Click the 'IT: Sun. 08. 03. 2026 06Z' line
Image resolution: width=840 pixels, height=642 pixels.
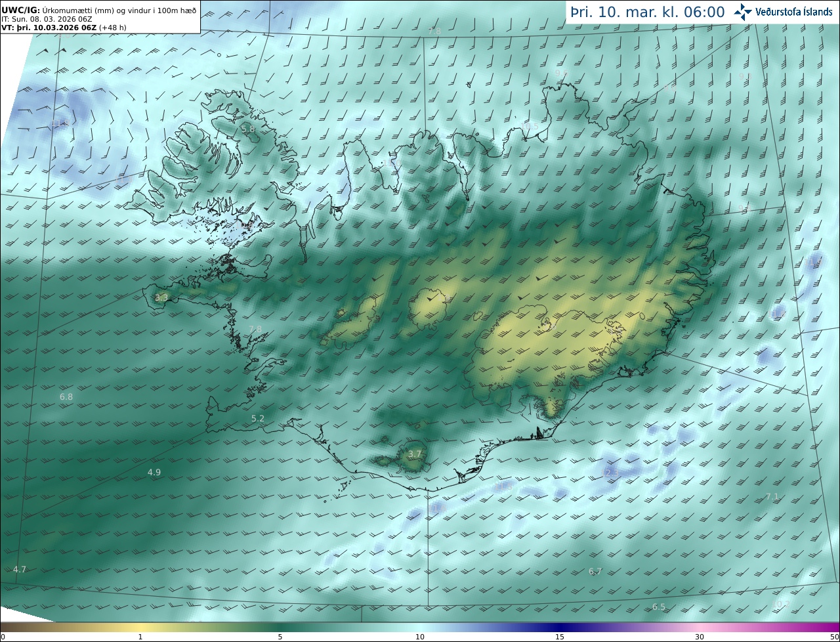tap(47, 19)
